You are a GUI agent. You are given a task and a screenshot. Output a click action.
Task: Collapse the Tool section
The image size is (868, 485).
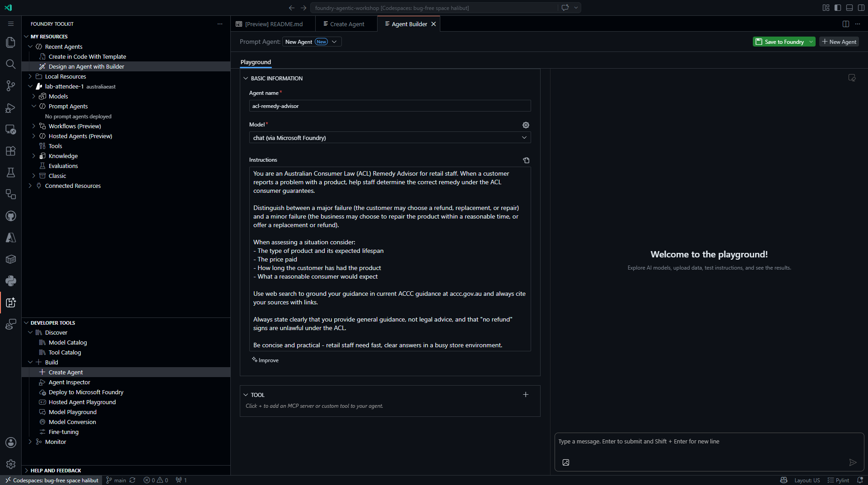[246, 395]
